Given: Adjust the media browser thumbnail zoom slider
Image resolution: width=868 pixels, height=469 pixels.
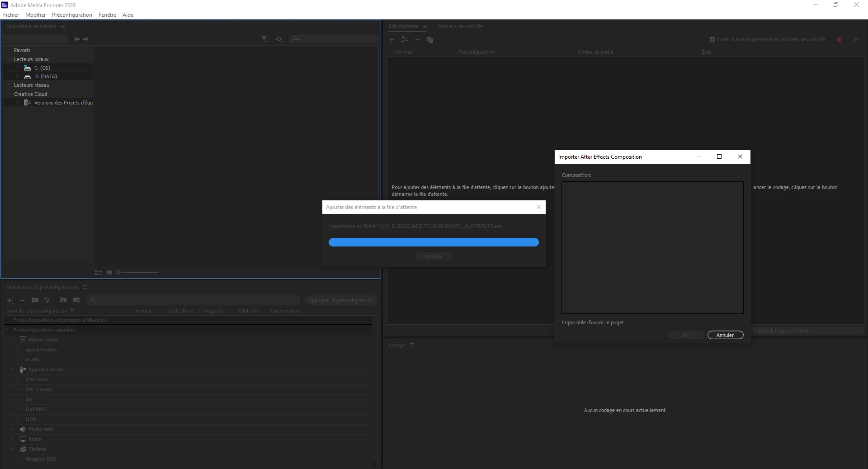Looking at the screenshot, I should [x=137, y=272].
